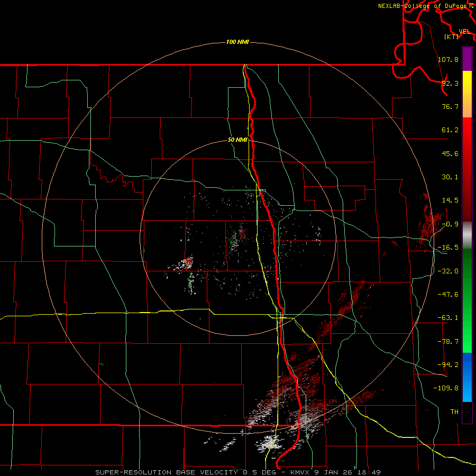Click the purple segment of the color bar
This screenshot has width=476, height=476.
pos(467,59)
